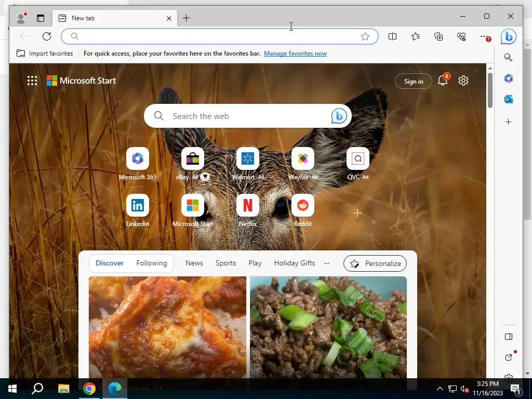Open the Play feed category
The height and width of the screenshot is (399, 532).
(255, 263)
